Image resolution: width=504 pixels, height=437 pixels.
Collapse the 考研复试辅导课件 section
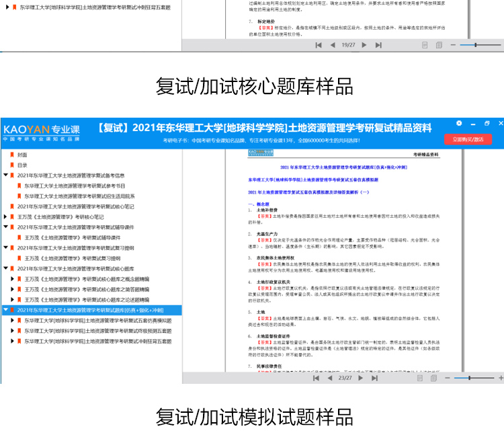[x=5, y=227]
